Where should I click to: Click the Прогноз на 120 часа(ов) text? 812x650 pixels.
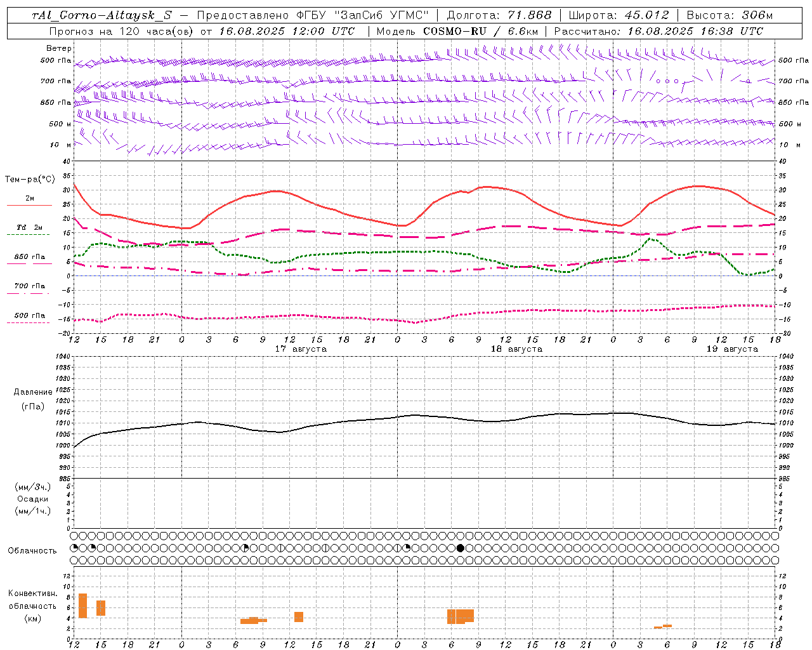[122, 30]
